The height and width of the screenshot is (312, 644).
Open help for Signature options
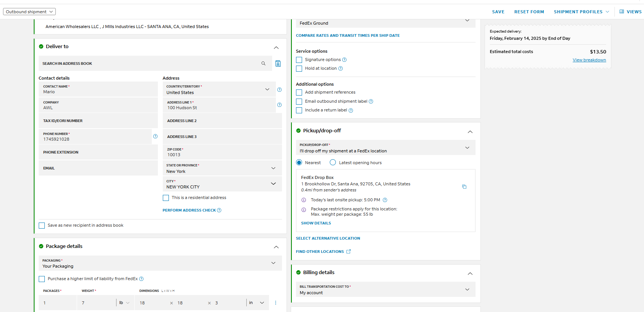345,60
